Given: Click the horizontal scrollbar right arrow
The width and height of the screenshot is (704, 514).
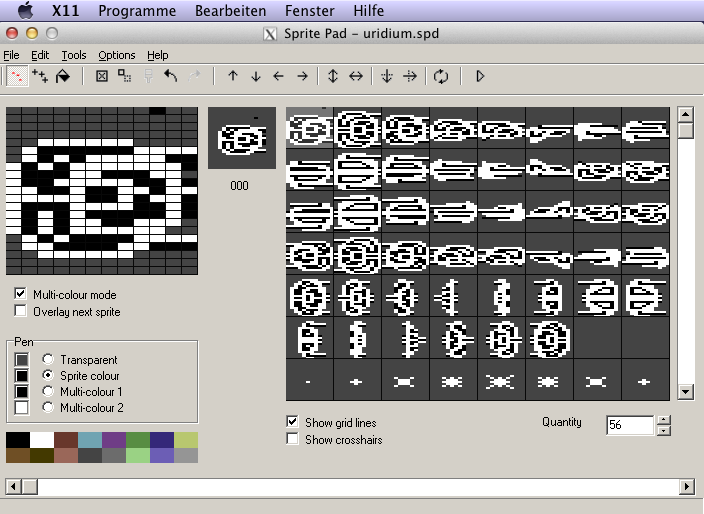Looking at the screenshot, I should tap(686, 487).
